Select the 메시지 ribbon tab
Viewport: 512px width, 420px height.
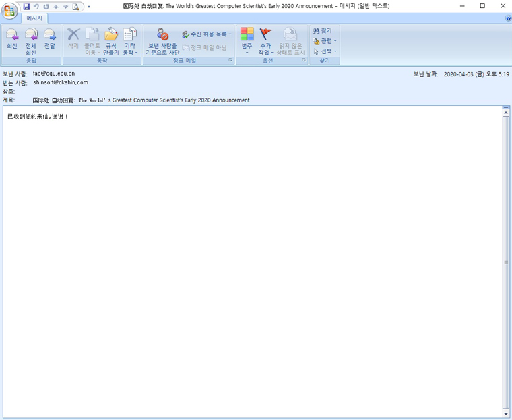(x=34, y=18)
